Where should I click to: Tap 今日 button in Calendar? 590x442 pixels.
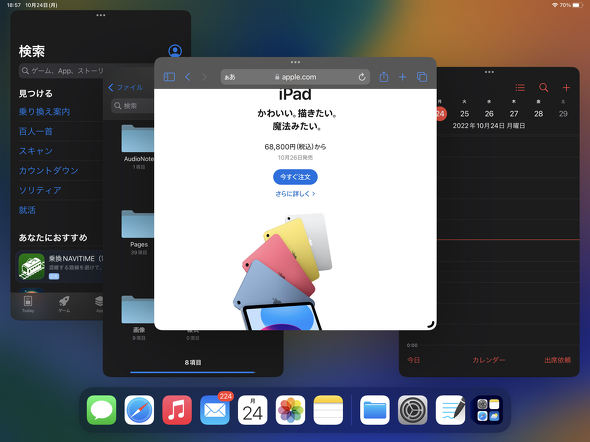click(x=414, y=360)
